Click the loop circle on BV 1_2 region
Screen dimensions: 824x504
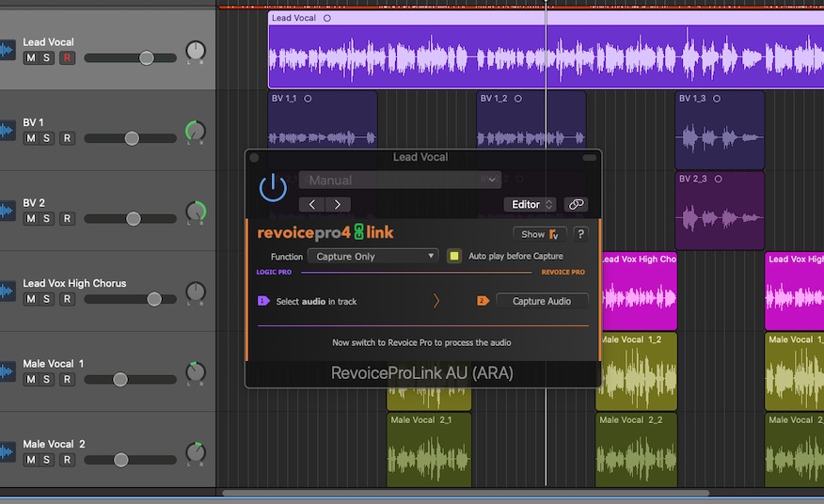[x=518, y=99]
